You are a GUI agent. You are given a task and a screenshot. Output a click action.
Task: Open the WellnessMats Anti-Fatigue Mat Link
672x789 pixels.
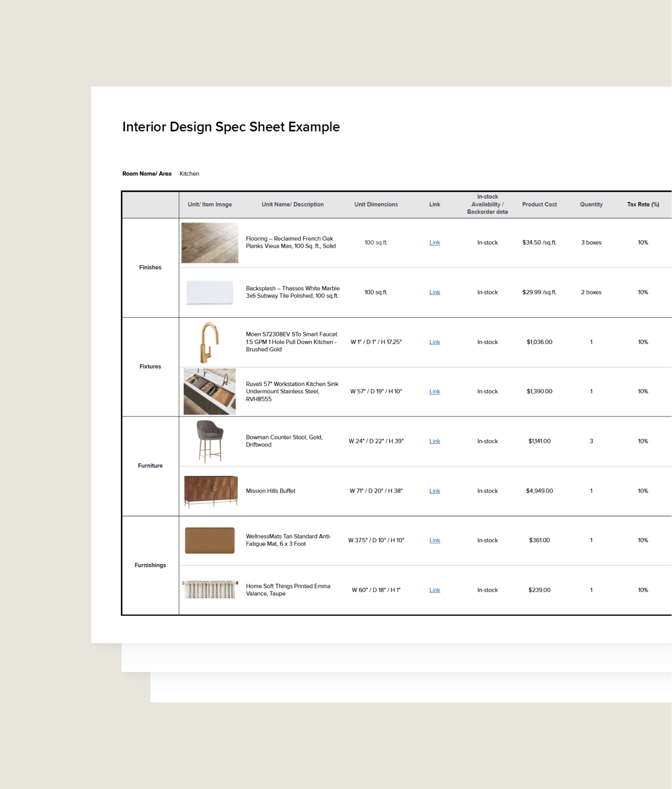point(434,541)
